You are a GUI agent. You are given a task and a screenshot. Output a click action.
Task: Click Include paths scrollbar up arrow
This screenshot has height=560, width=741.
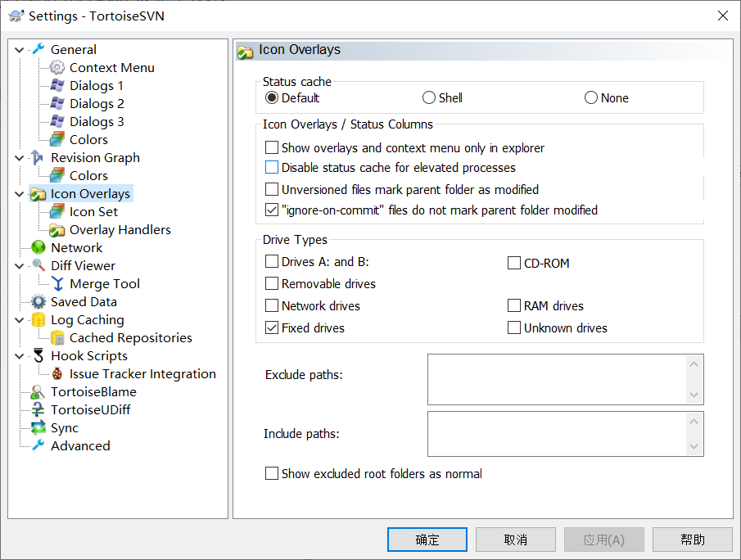[694, 421]
